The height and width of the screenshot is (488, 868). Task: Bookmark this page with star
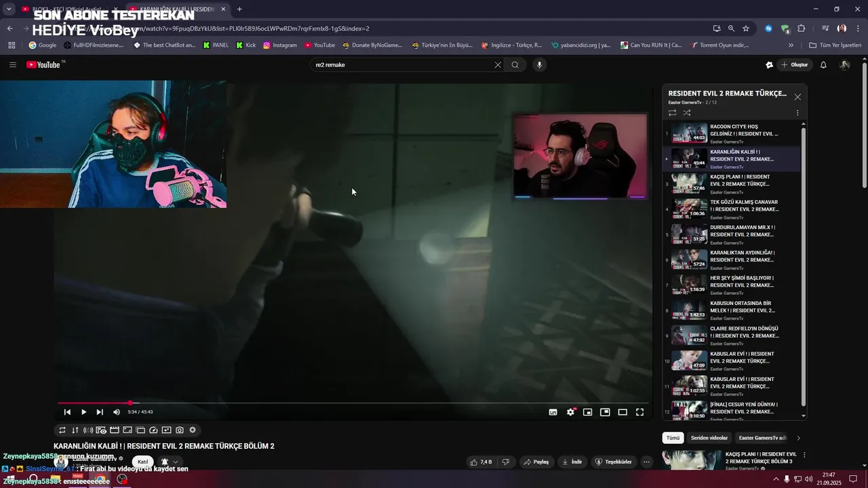(746, 28)
